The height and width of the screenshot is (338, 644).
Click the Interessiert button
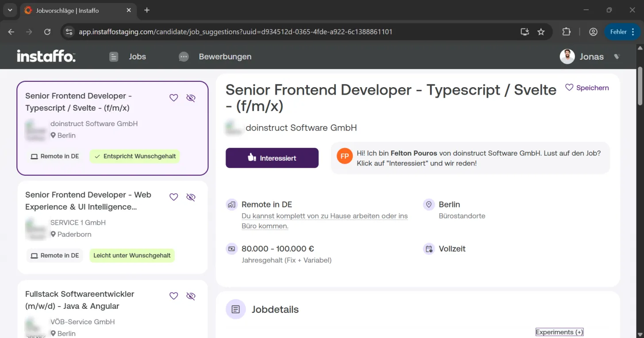click(272, 158)
